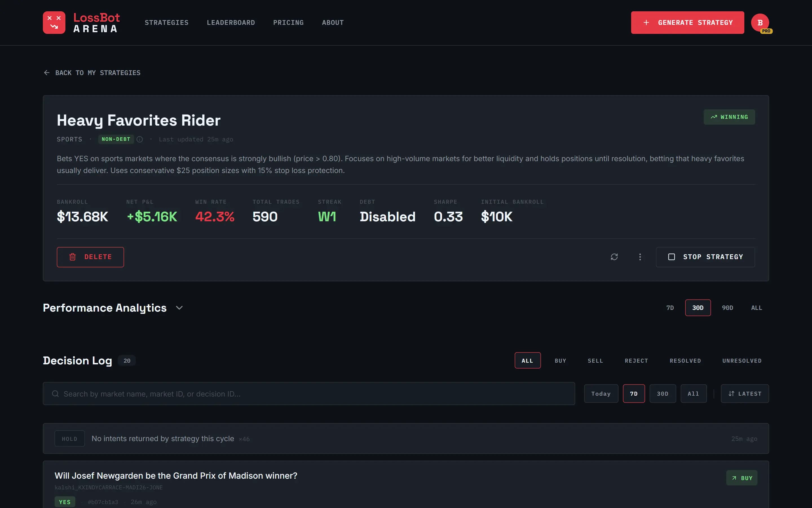Click the Net P&L value +$5.16K
Viewport: 812px width, 508px height.
(152, 217)
